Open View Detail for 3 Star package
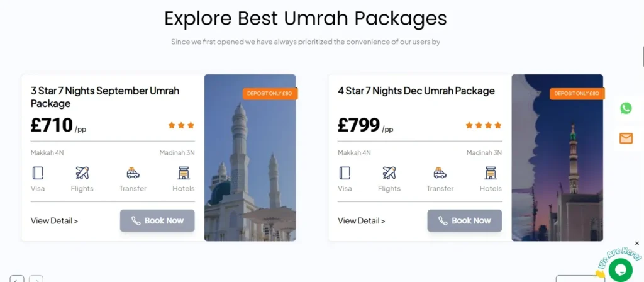The width and height of the screenshot is (644, 282). coord(54,221)
